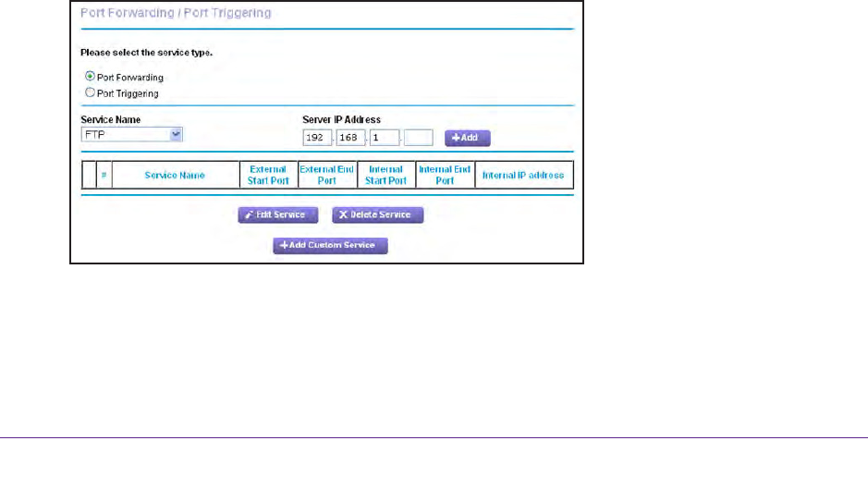Click the Add button next to Server IP
This screenshot has width=868, height=502.
coord(467,138)
